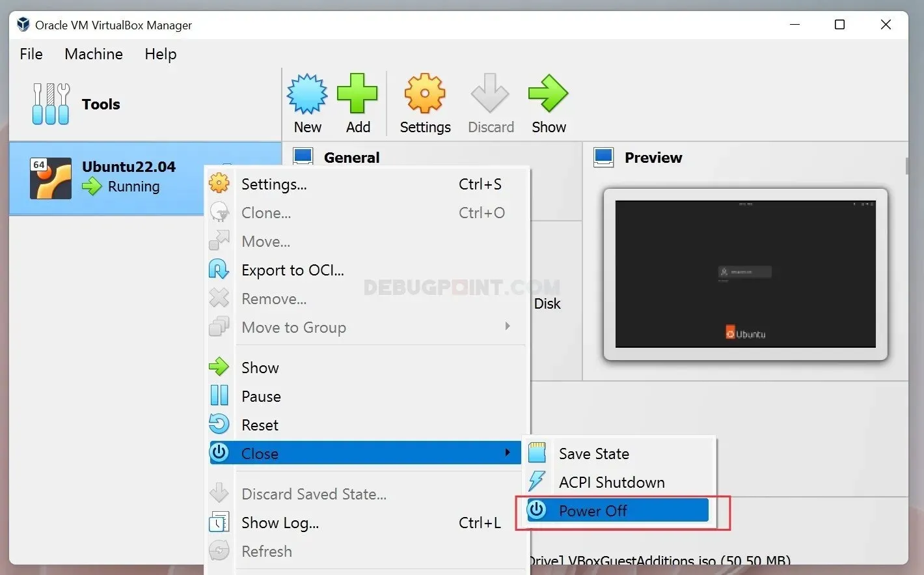Click the circular Reset arrow icon
Screen dimensions: 924x575
219,425
